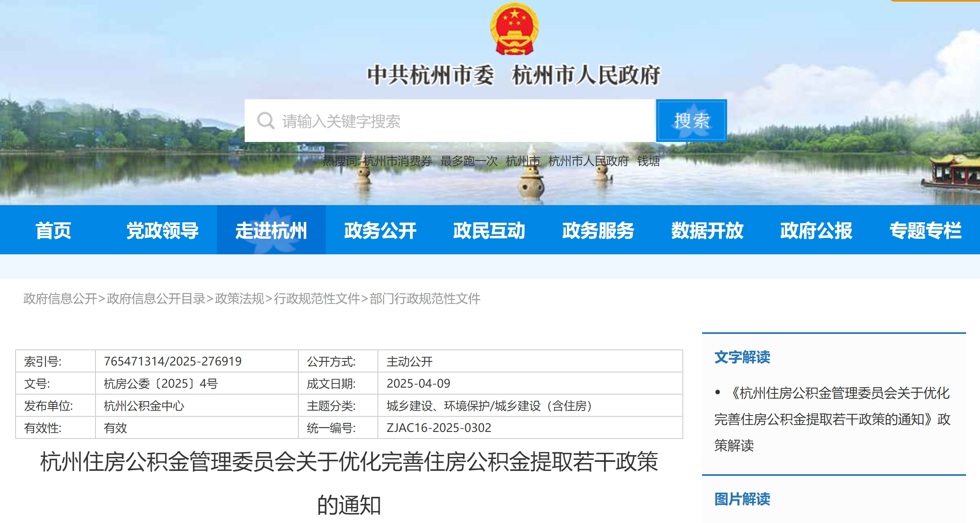Click the 公开方式 label cell

click(338, 361)
